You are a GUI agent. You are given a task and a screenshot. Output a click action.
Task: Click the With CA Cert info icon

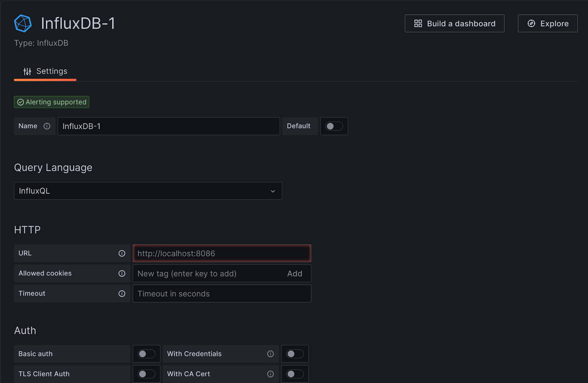[270, 374]
